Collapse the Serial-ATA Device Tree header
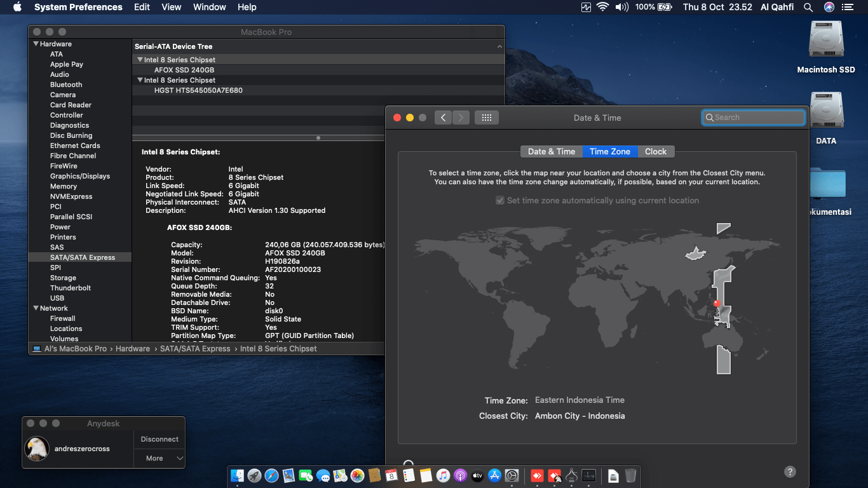The width and height of the screenshot is (868, 488). tap(499, 46)
